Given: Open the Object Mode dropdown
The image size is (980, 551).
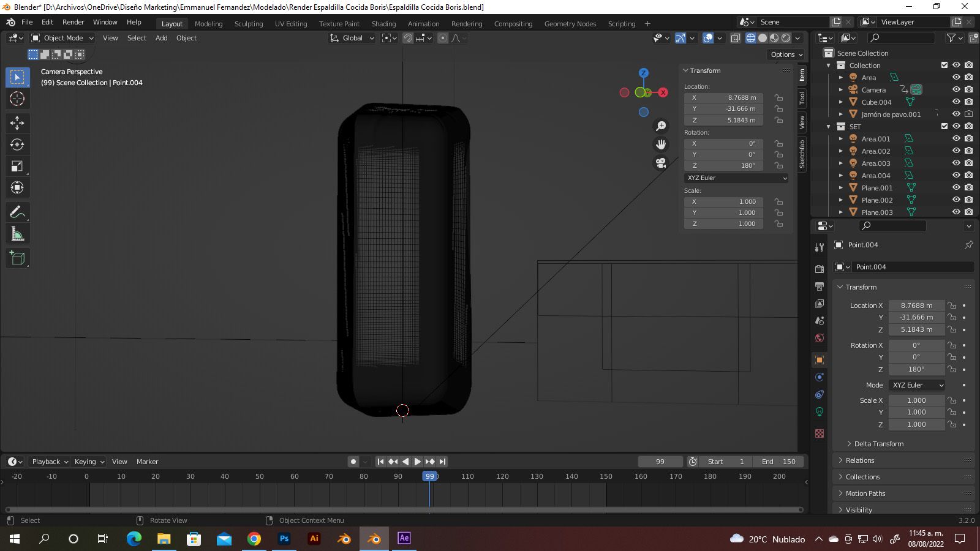Looking at the screenshot, I should tap(62, 38).
